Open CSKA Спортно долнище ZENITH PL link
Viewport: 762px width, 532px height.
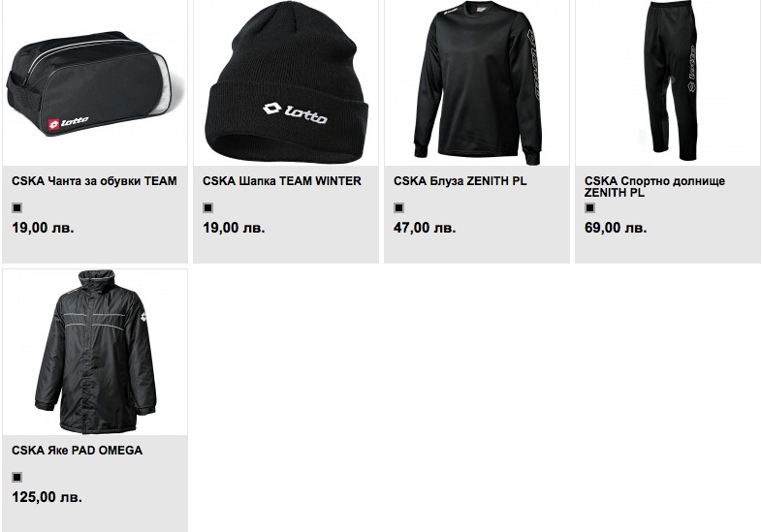pyautogui.click(x=654, y=187)
